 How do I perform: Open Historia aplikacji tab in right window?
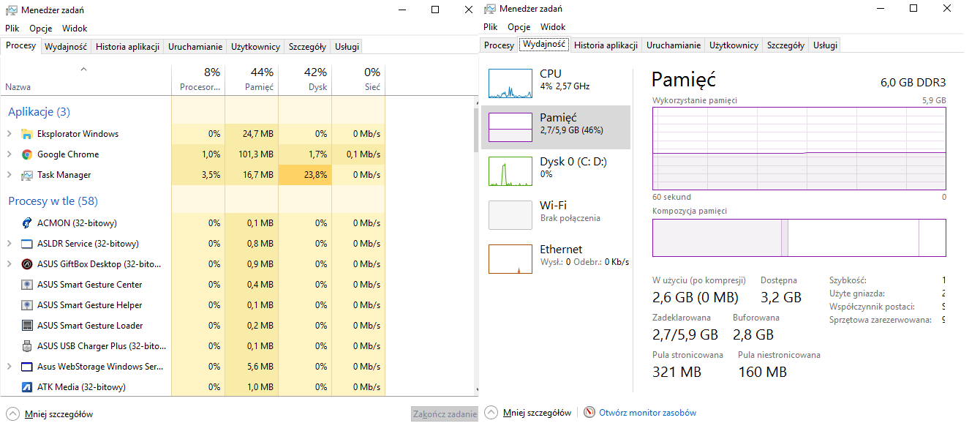click(x=606, y=45)
